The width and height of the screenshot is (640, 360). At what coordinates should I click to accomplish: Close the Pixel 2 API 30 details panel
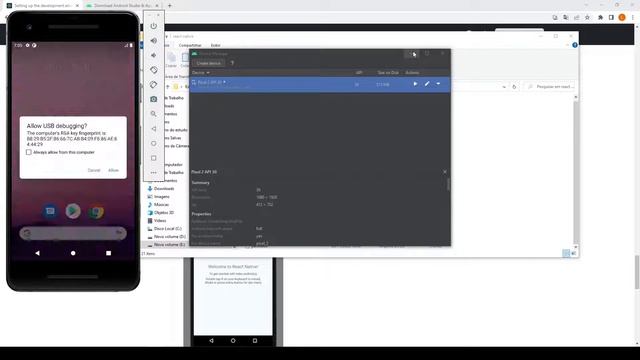coord(445,172)
